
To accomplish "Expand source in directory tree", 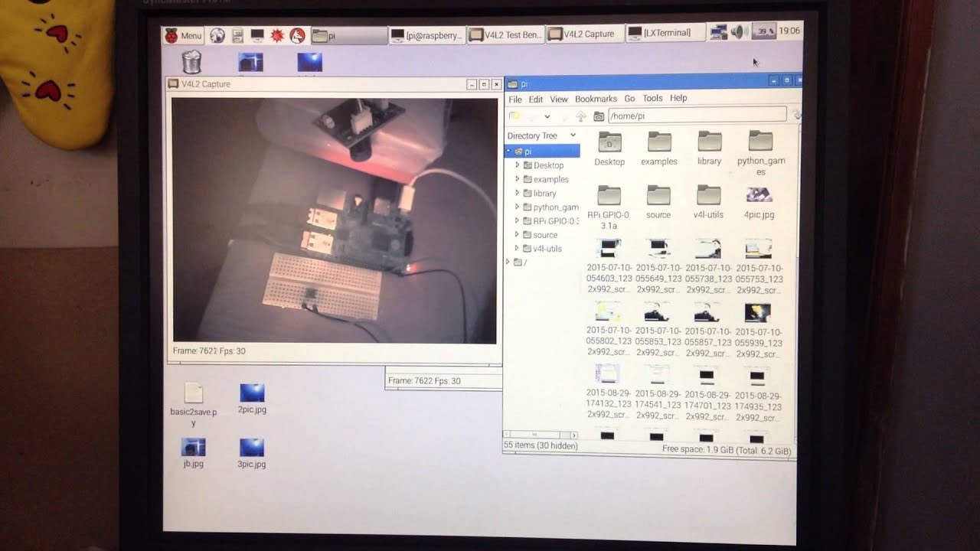I will point(518,234).
